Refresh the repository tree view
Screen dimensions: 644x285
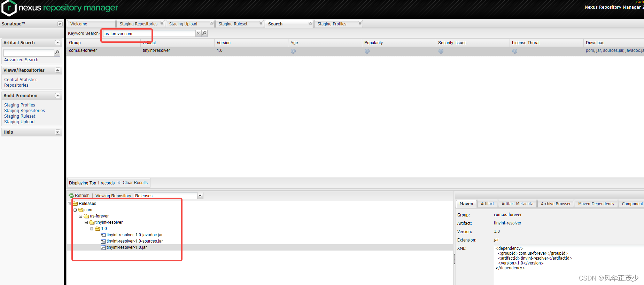tap(79, 196)
